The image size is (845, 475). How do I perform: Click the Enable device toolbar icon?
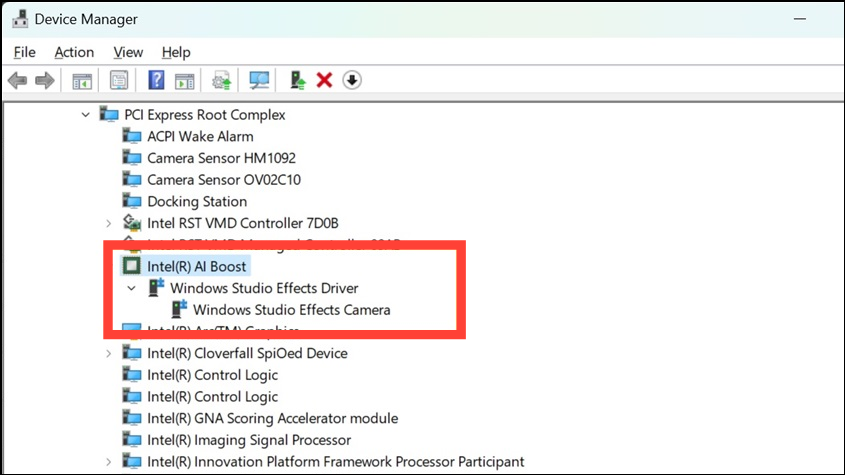point(297,80)
